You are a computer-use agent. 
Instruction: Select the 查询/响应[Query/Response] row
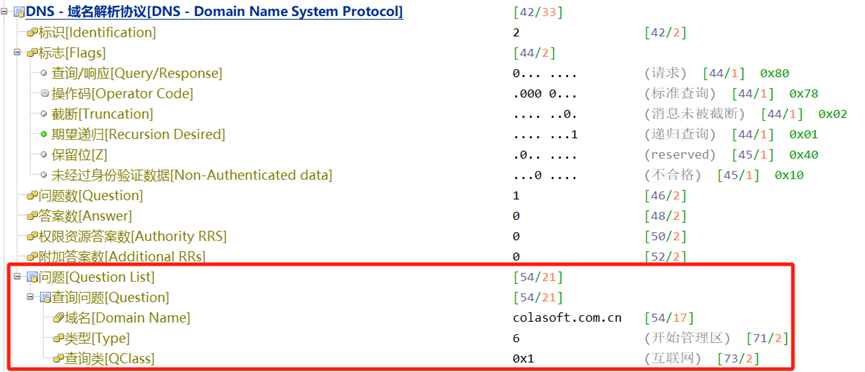point(137,73)
